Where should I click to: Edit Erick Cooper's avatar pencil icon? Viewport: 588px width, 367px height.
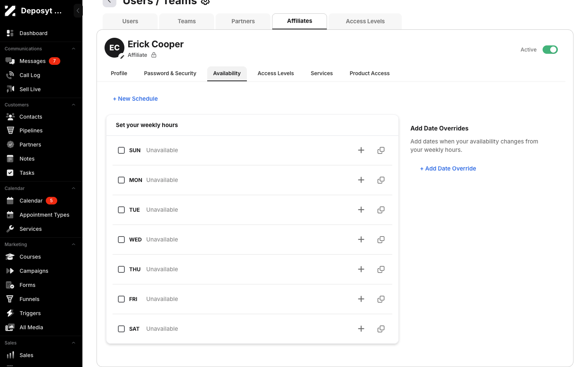coord(122,56)
